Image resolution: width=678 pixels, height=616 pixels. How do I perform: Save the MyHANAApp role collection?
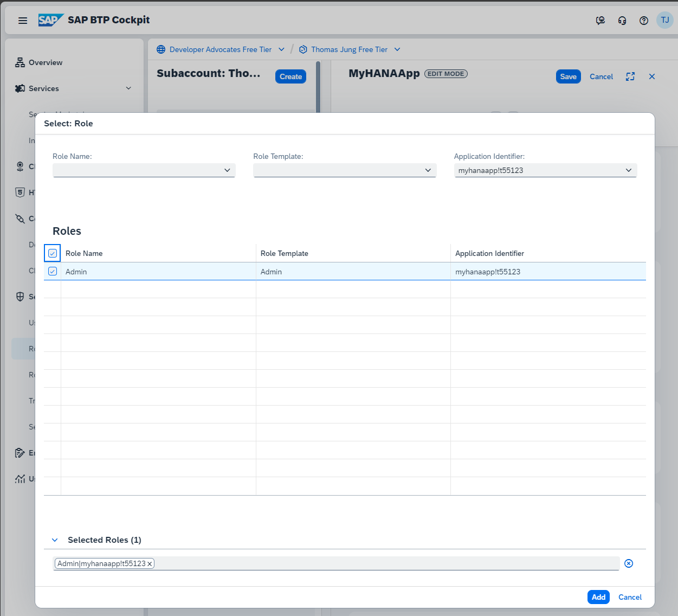[x=569, y=76]
